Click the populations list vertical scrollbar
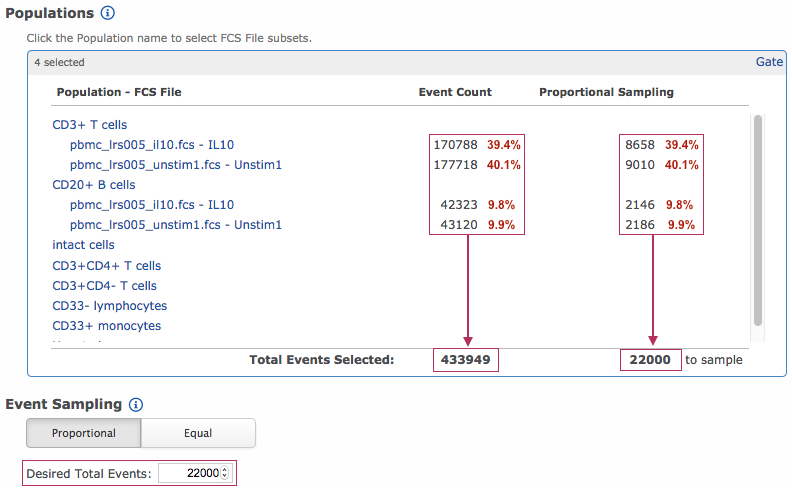Screen dimensions: 792x488 (758, 220)
